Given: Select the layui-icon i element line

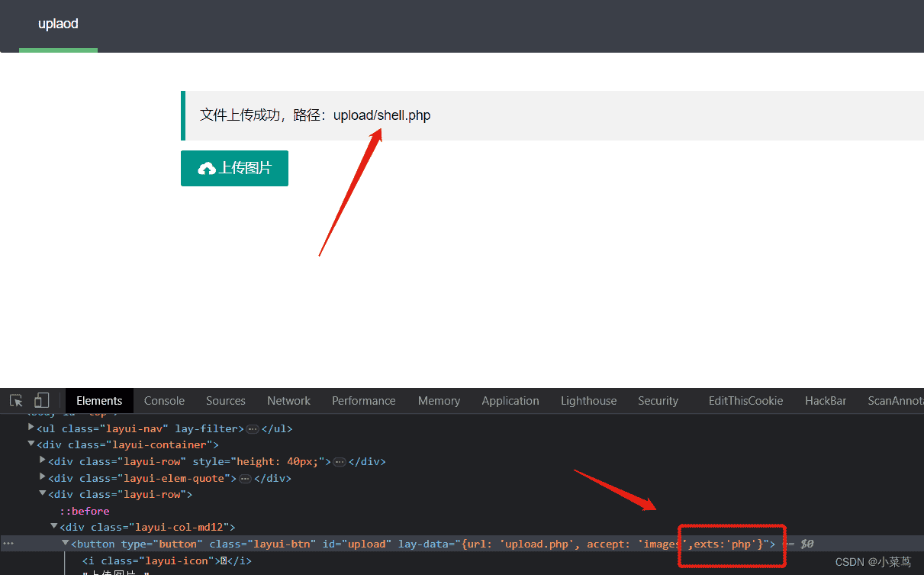Looking at the screenshot, I should [x=166, y=560].
